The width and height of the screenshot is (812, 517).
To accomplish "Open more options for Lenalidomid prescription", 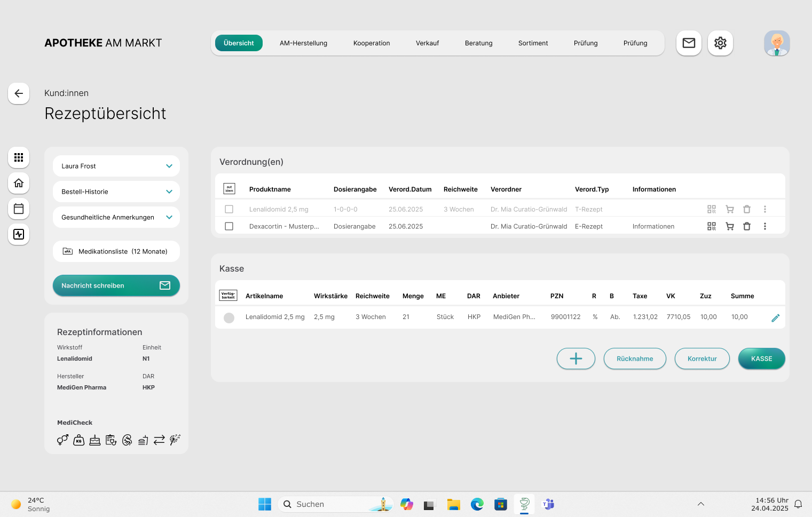I will [x=765, y=209].
